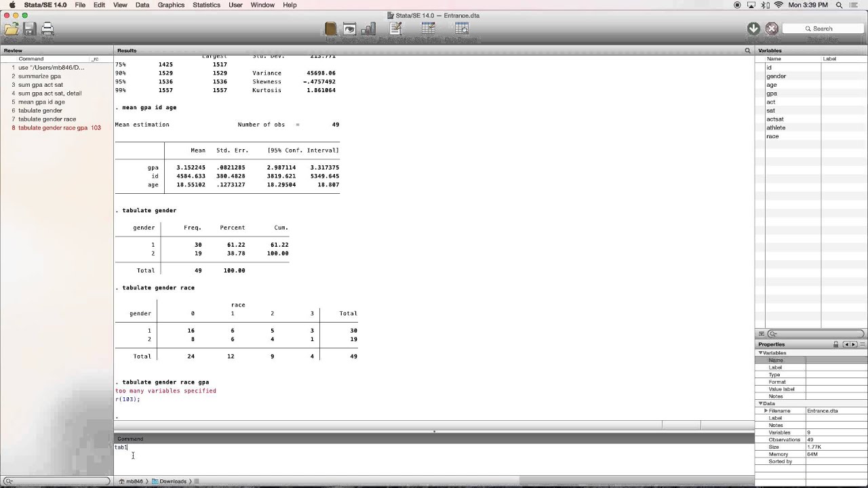Screen dimensions: 868x488
Task: Click the Results panel search magnifier icon
Action: click(748, 51)
